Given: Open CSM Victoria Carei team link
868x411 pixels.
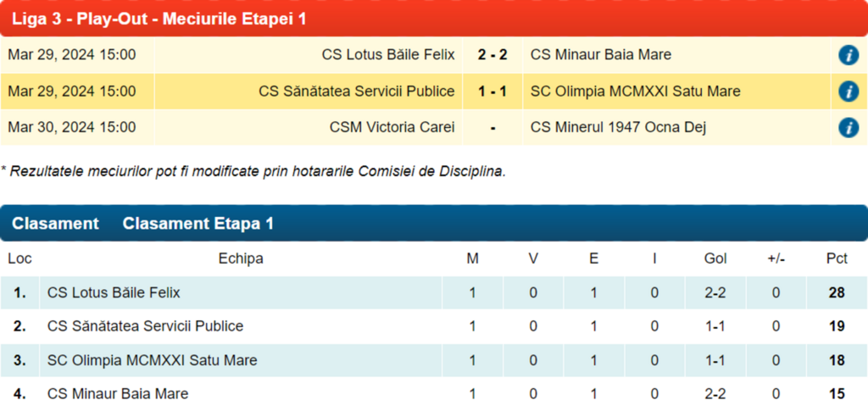Looking at the screenshot, I should pyautogui.click(x=392, y=128).
